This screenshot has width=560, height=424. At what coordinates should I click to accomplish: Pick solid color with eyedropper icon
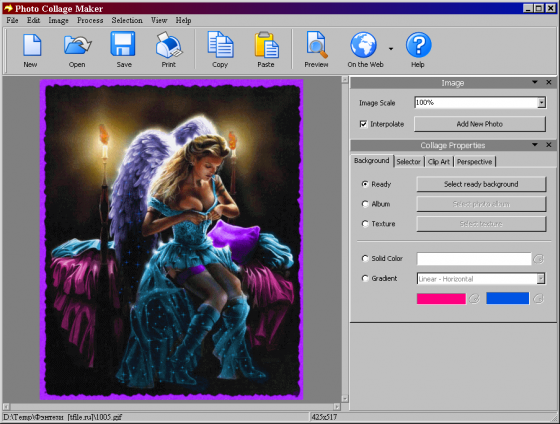tap(539, 259)
